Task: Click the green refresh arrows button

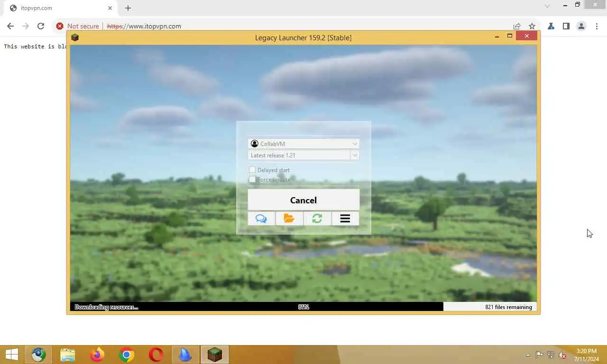Action: click(317, 218)
